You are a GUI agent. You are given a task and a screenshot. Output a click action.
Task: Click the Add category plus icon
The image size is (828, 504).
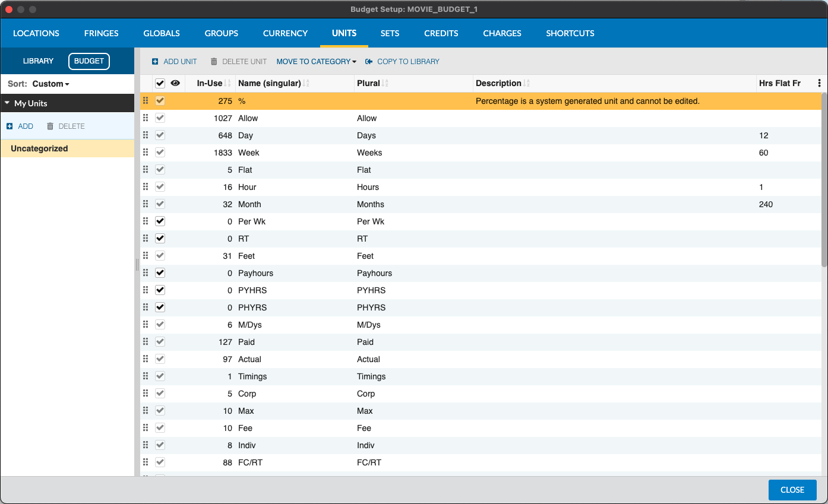[x=10, y=126]
